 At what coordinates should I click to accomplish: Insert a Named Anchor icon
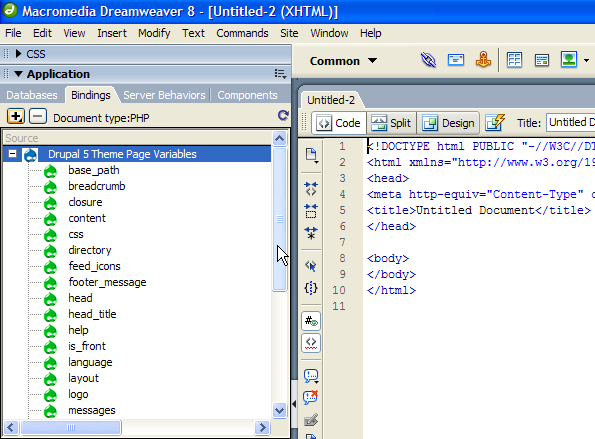pyautogui.click(x=483, y=60)
